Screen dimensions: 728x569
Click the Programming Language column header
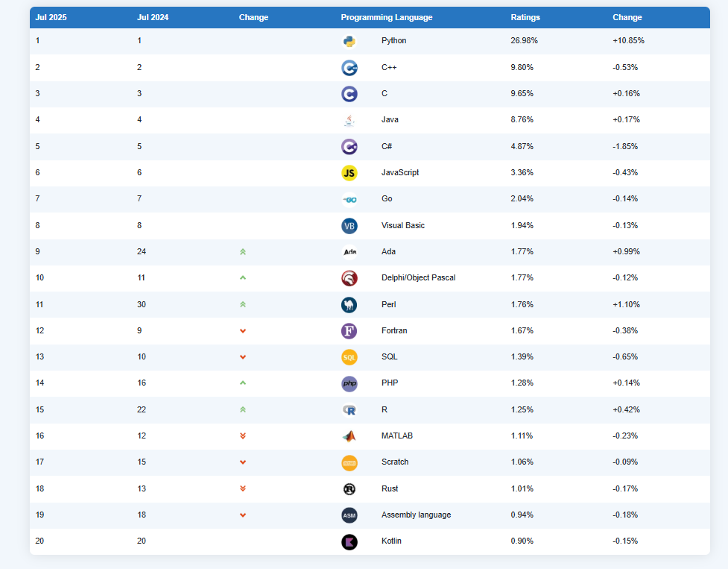pyautogui.click(x=386, y=17)
